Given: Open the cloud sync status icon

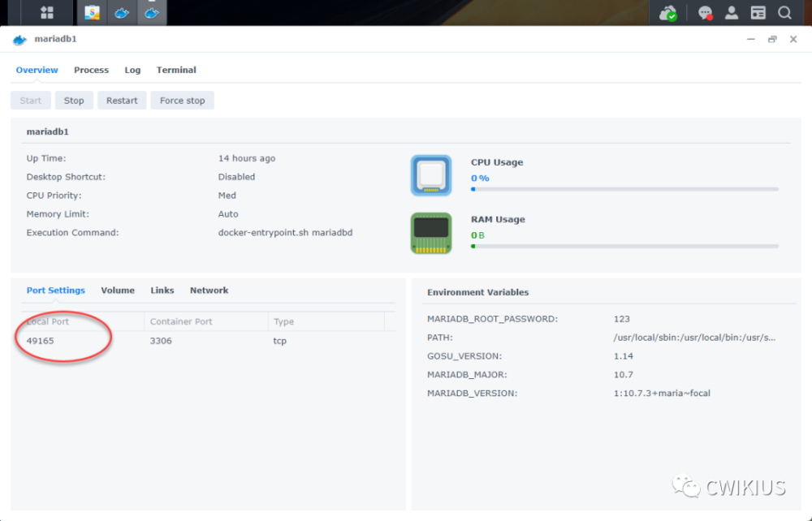Looking at the screenshot, I should (x=668, y=13).
